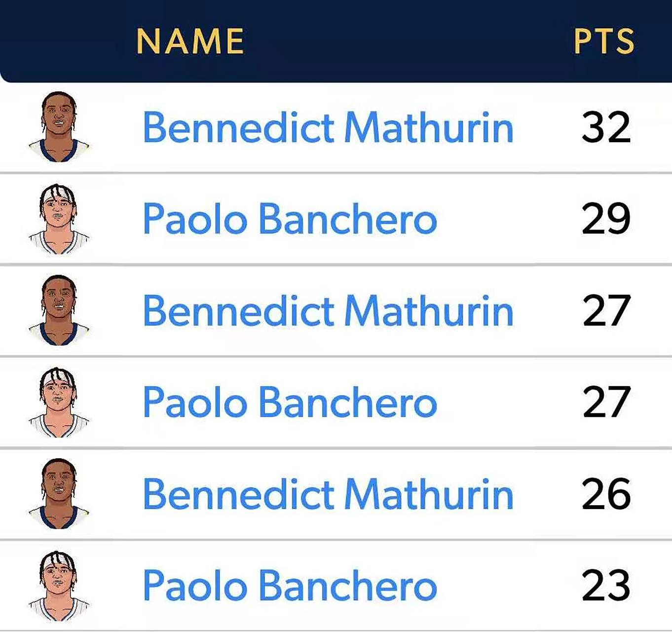Open Banchero's avatar in the 23-point row

tap(59, 586)
